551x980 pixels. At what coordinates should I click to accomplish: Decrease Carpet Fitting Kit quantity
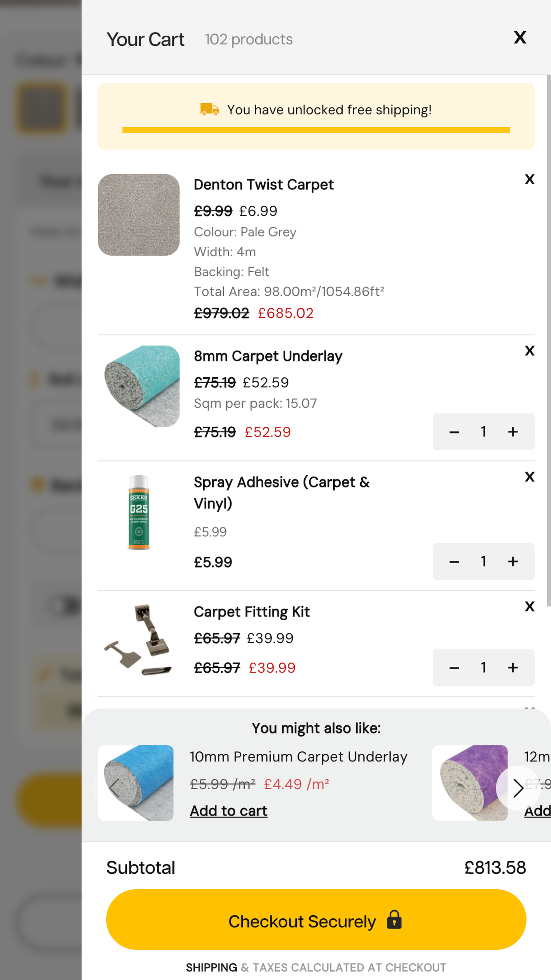pos(454,668)
